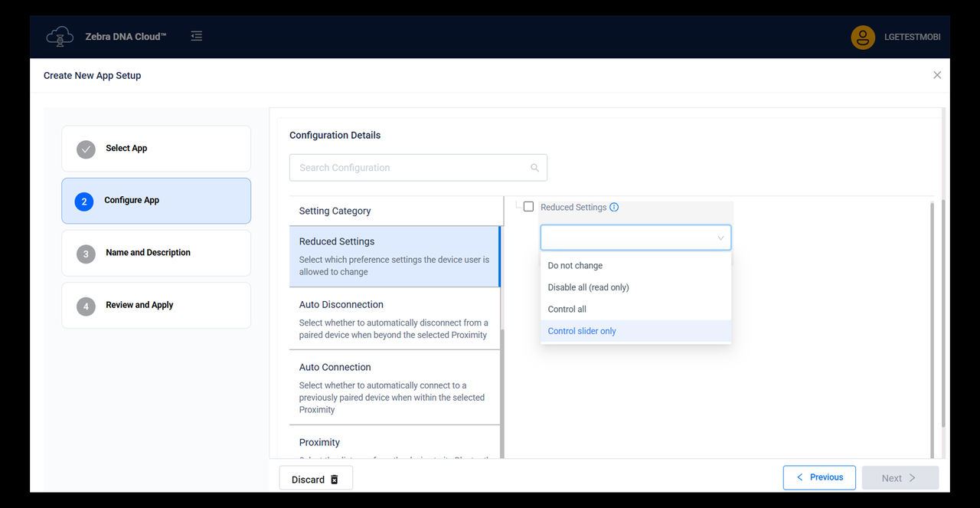The height and width of the screenshot is (508, 980).
Task: Click the completed checkmark on Select App step
Action: (86, 149)
